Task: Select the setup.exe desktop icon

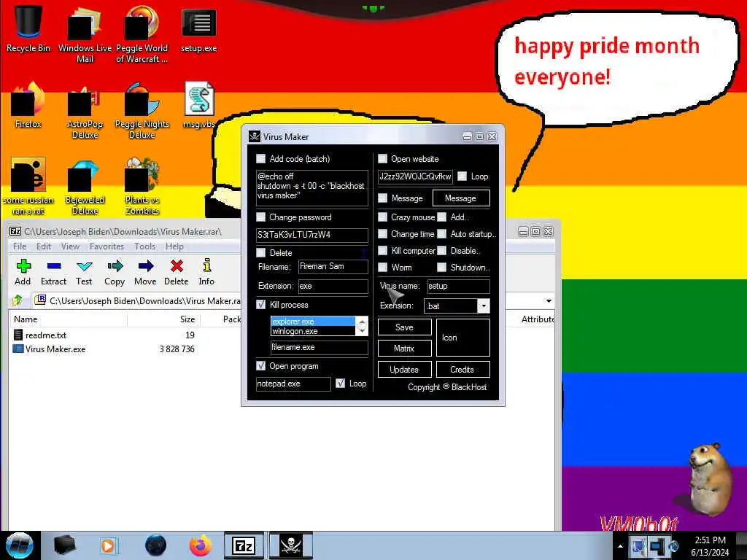Action: [x=198, y=29]
